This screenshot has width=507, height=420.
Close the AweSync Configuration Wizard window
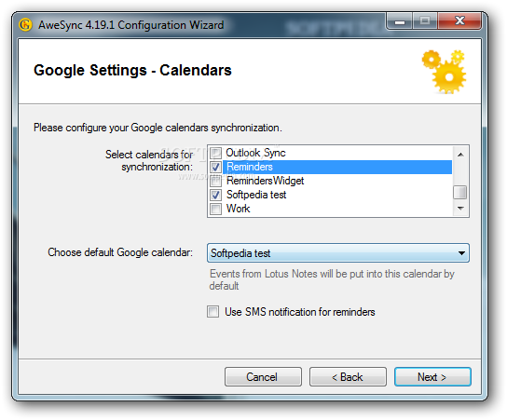pos(459,21)
